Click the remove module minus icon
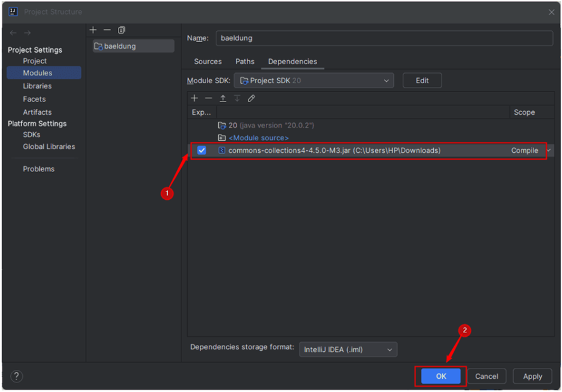 (107, 30)
